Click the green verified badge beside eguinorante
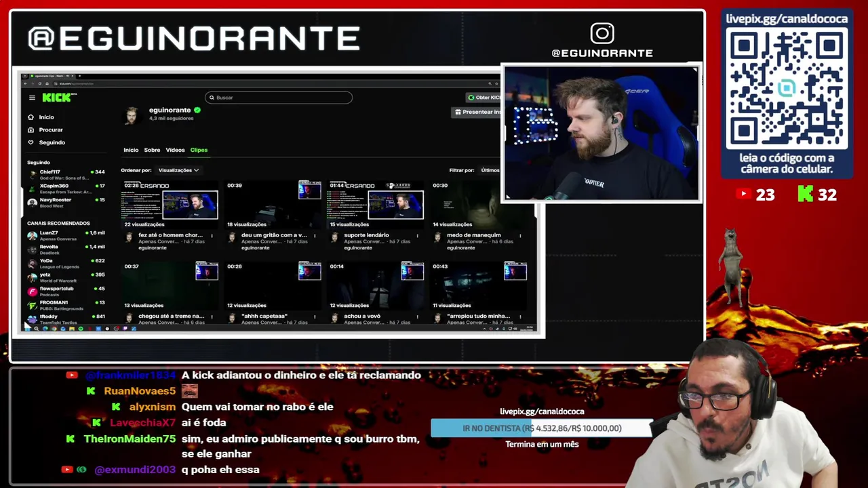868x488 pixels. coord(197,110)
